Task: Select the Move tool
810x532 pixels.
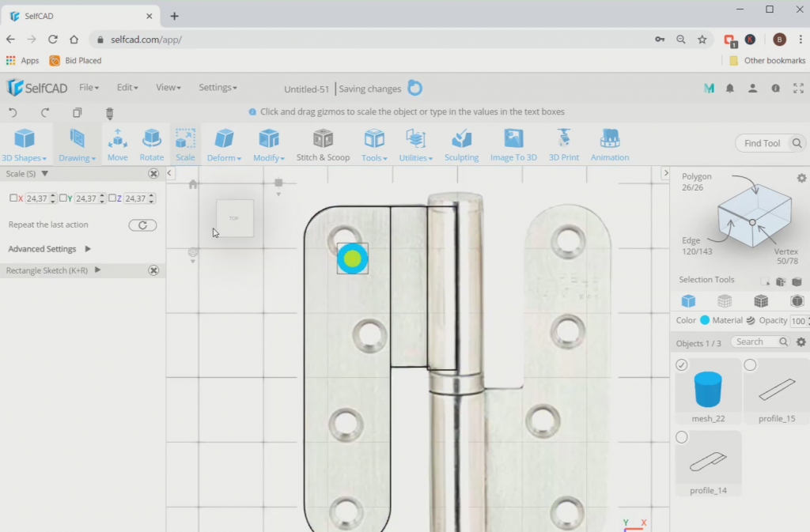Action: click(117, 144)
